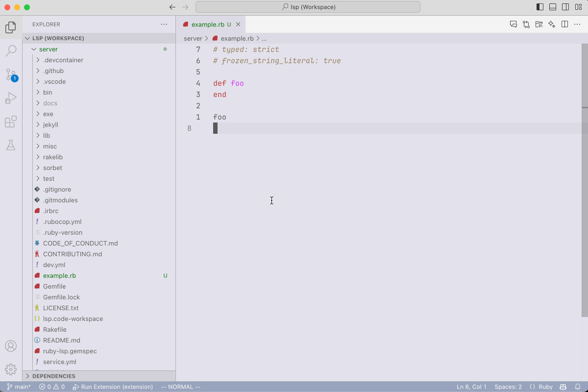Click Spaces: 2 indentation setting
This screenshot has height=392, width=588.
[x=508, y=387]
